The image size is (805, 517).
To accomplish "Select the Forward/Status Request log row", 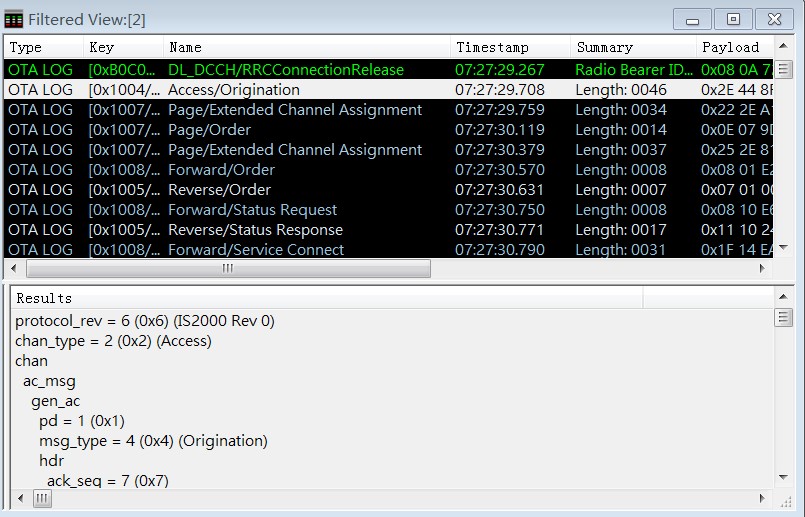I will point(389,209).
